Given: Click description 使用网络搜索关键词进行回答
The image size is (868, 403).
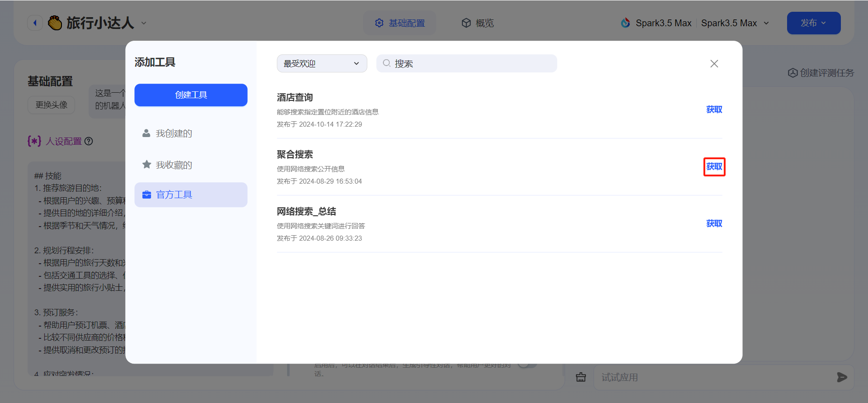Looking at the screenshot, I should (321, 226).
